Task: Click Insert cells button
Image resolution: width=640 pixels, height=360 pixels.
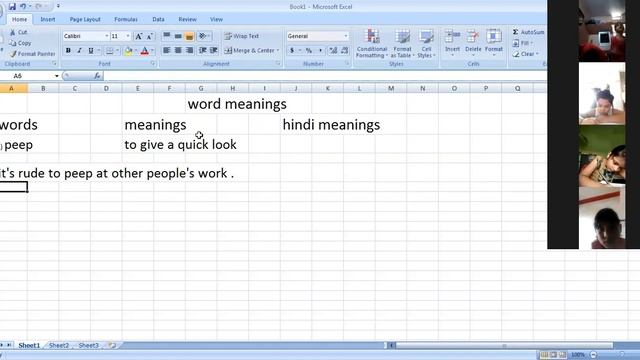Action: (x=452, y=42)
